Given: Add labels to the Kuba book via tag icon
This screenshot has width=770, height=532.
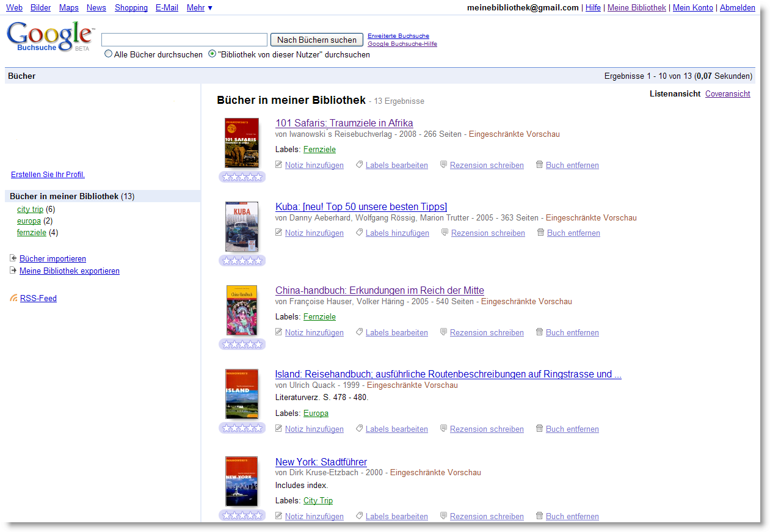Looking at the screenshot, I should pos(359,233).
